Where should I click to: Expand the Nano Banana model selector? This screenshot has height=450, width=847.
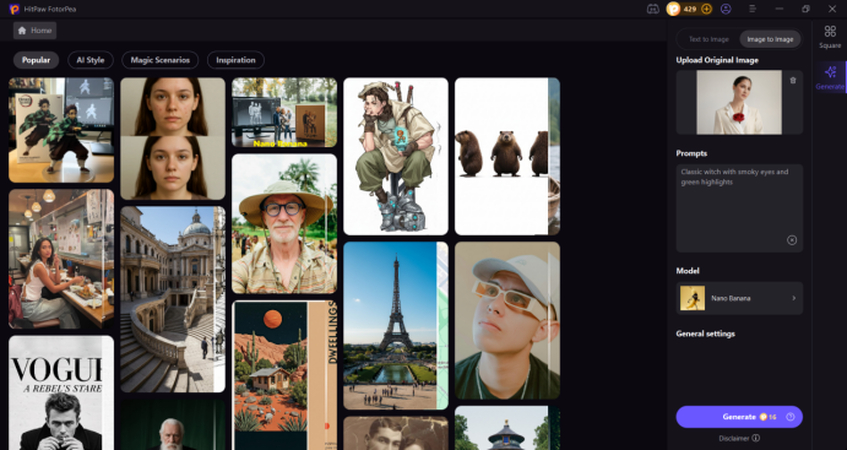(x=740, y=298)
